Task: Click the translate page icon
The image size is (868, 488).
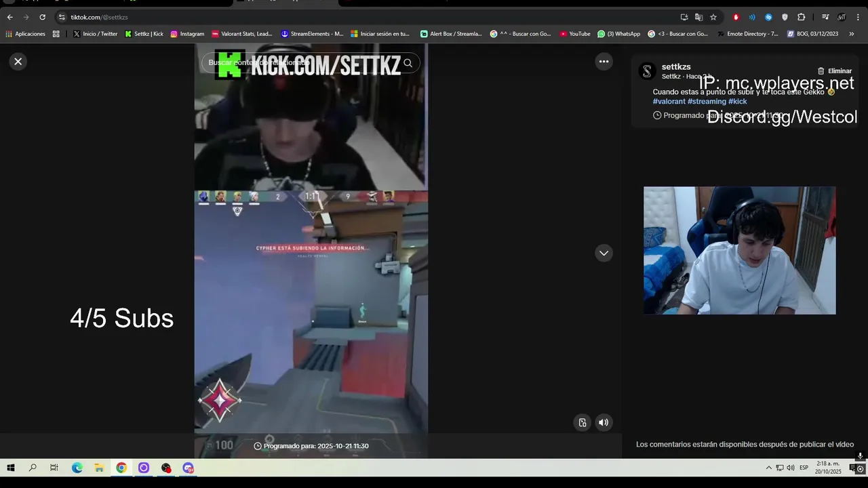Action: coord(698,17)
